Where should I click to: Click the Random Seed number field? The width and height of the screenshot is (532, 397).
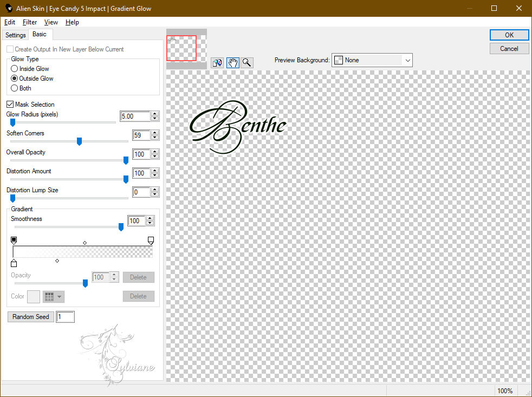(x=65, y=317)
